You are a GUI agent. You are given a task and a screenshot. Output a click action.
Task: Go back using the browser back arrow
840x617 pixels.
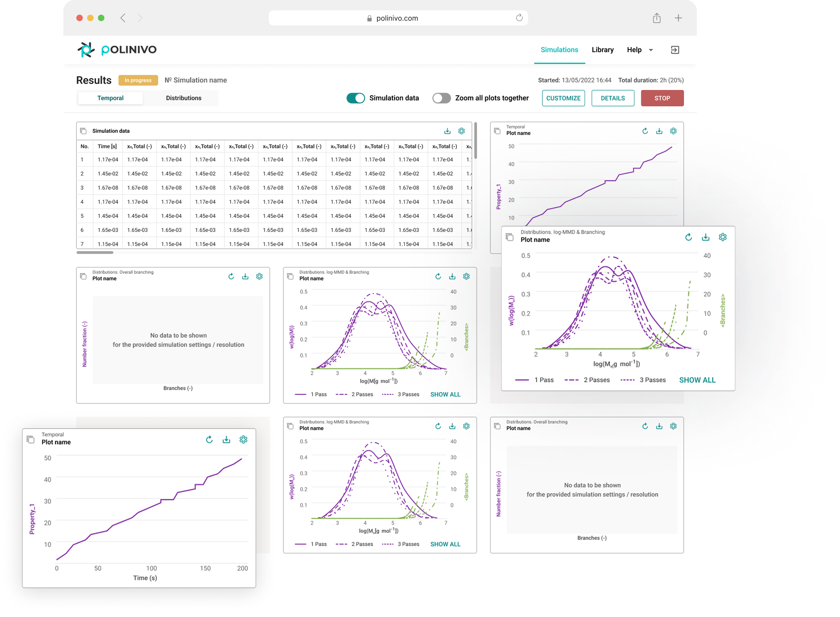[123, 18]
